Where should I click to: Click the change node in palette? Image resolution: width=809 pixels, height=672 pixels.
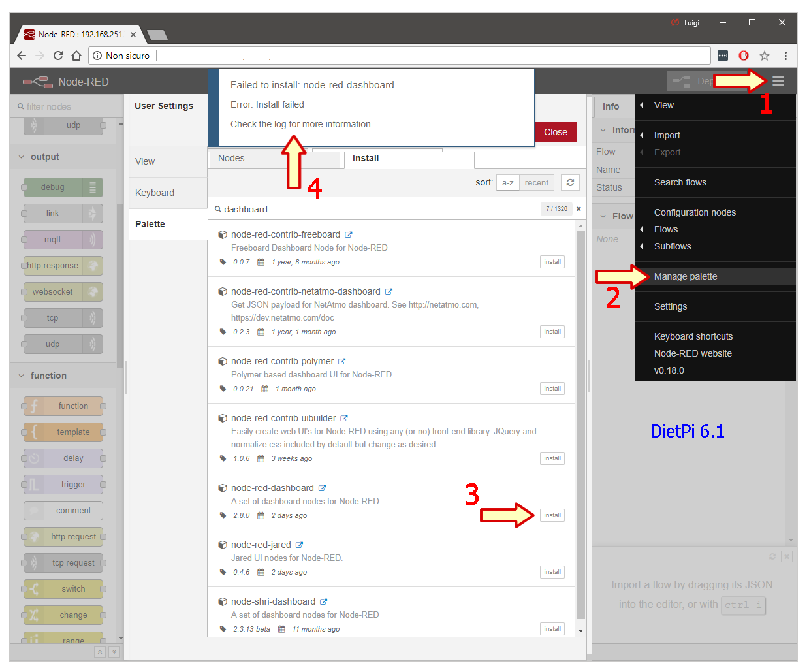(63, 615)
